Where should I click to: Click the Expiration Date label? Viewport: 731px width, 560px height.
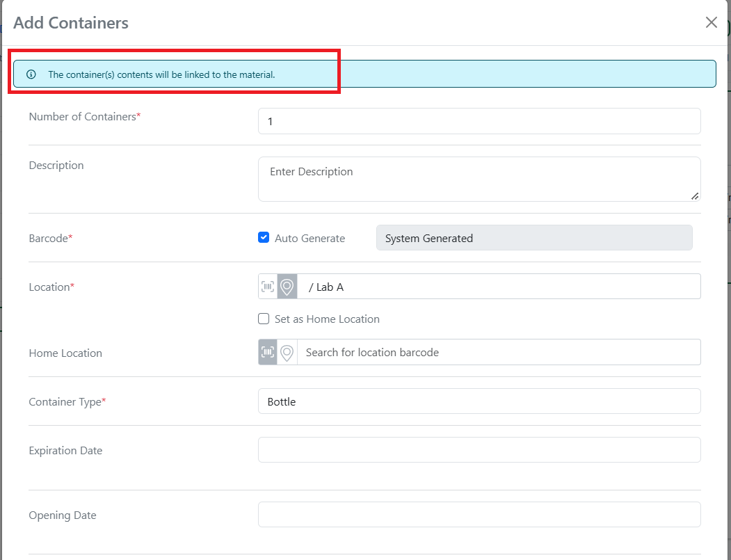point(66,450)
